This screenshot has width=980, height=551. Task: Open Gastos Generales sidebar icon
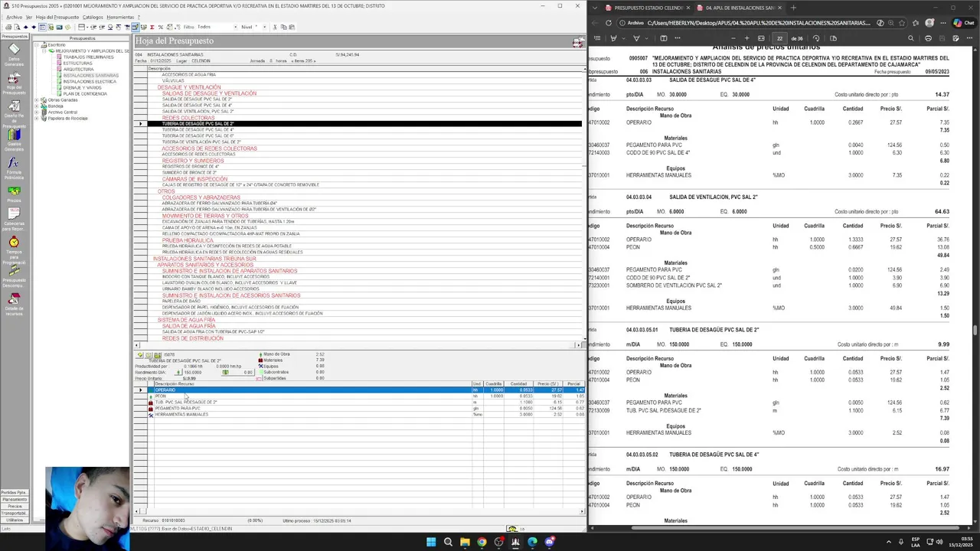point(14,140)
